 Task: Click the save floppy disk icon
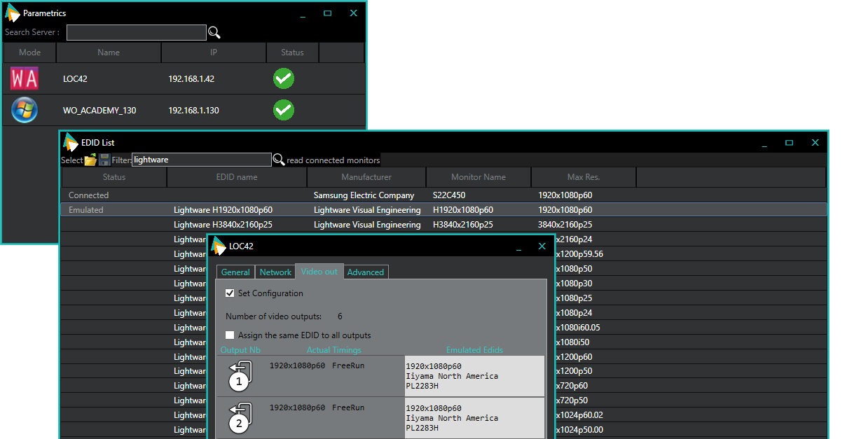pos(104,160)
